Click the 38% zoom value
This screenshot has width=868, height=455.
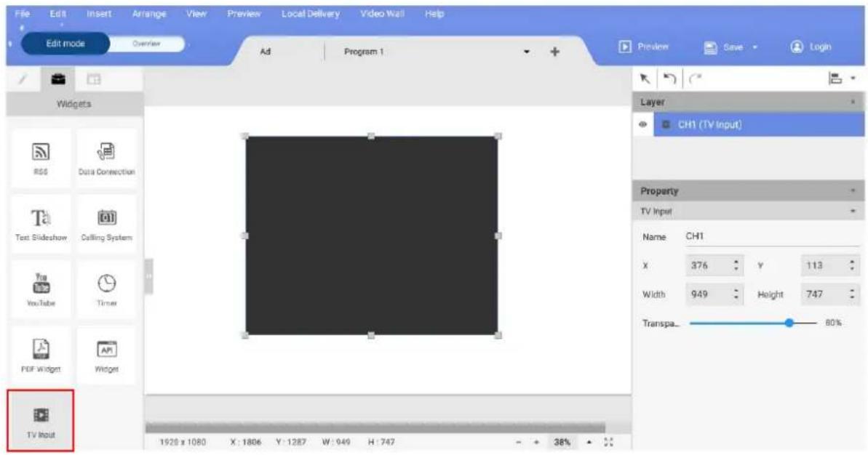click(562, 443)
